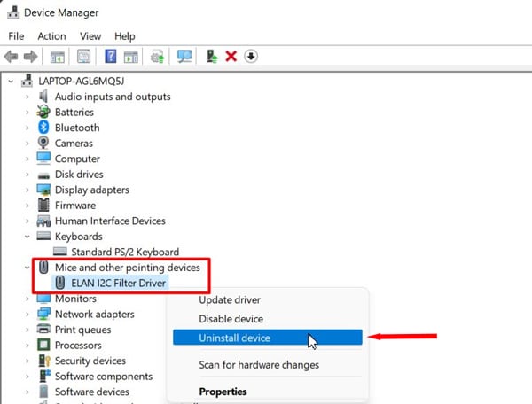This screenshot has height=404, width=532.
Task: Choose Uninstall device in context menu
Action: (268, 338)
